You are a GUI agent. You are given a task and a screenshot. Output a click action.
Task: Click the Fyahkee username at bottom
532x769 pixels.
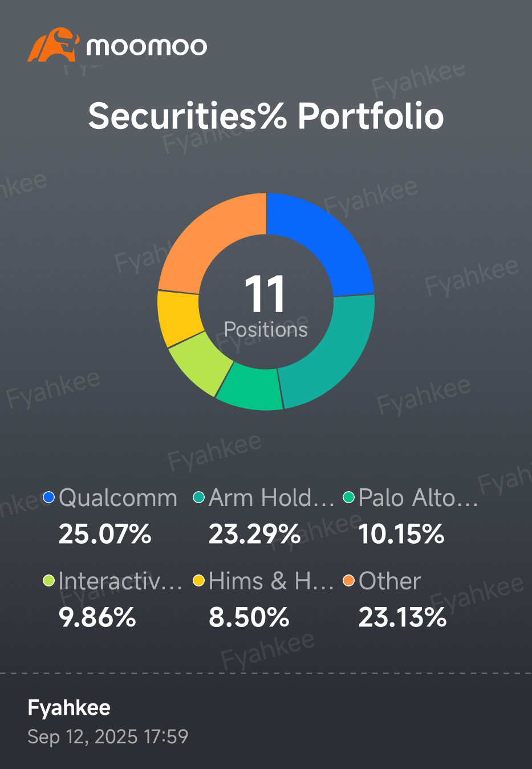pyautogui.click(x=69, y=708)
